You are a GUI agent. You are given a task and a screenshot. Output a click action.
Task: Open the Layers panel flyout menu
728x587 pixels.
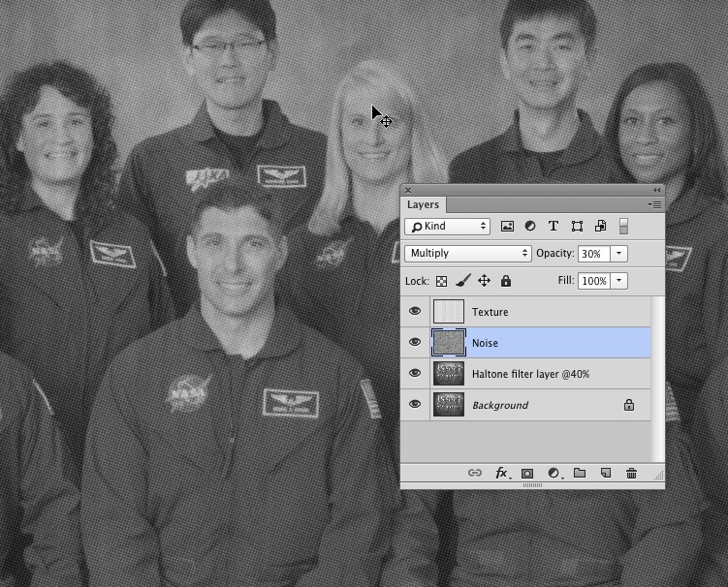click(x=654, y=204)
